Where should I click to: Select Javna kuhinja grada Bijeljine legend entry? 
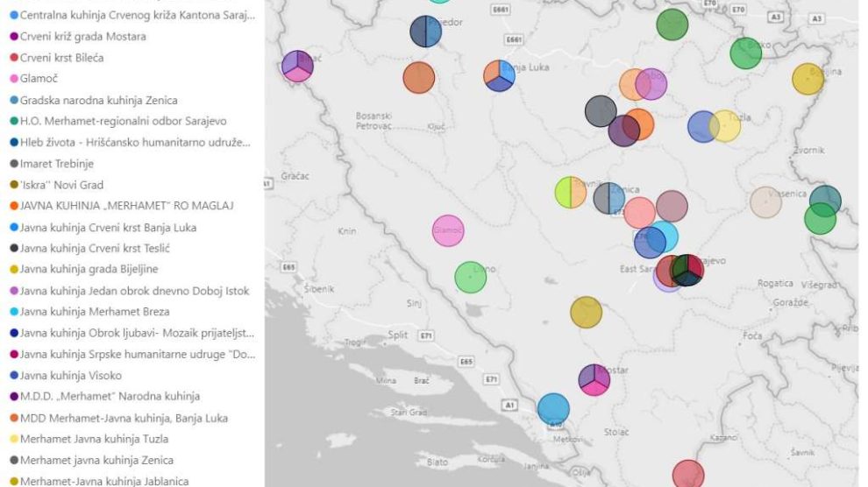(x=89, y=269)
